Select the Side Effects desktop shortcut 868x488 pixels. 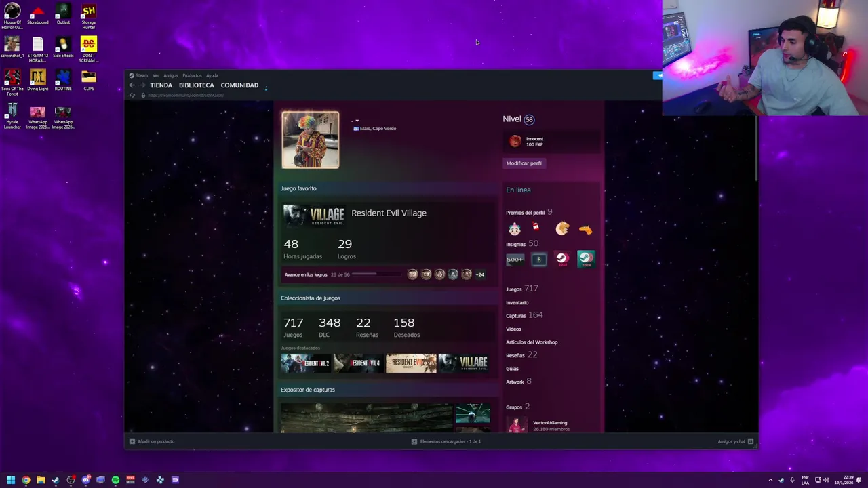click(x=63, y=47)
